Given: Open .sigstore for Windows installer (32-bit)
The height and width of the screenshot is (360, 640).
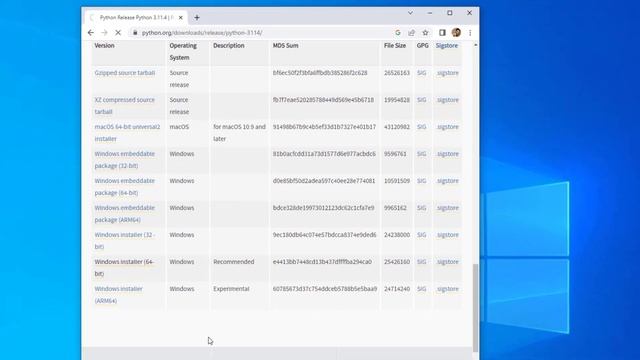Looking at the screenshot, I should tap(447, 235).
